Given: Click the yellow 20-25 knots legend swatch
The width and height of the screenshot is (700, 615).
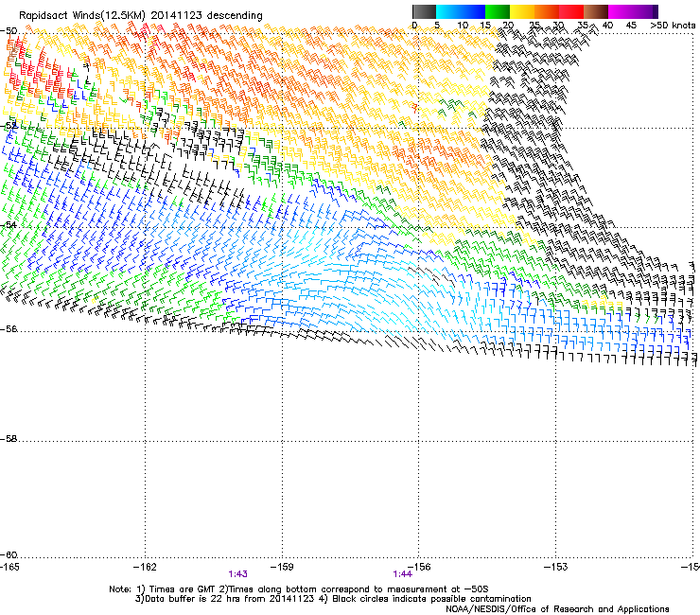Looking at the screenshot, I should point(522,11).
